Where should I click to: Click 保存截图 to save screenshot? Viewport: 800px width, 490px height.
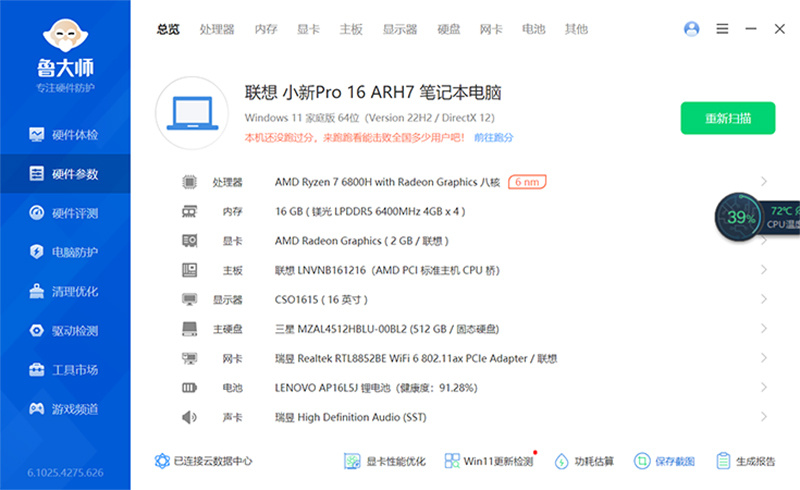[664, 461]
